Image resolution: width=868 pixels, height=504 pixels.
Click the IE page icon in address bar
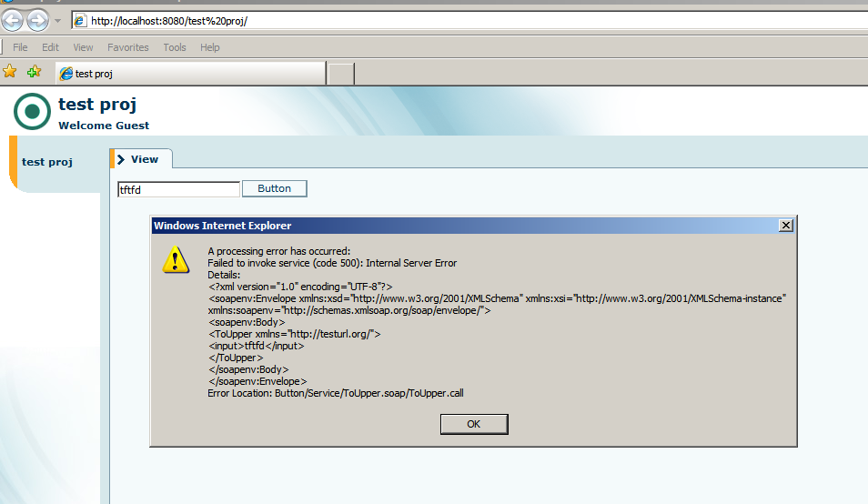pos(80,21)
